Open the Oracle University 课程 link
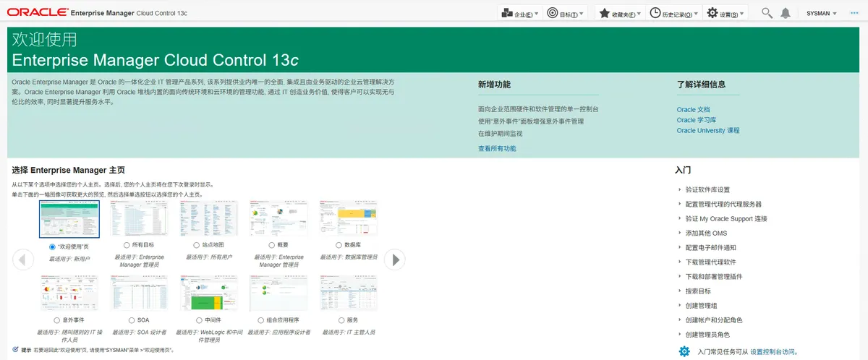 (x=708, y=131)
